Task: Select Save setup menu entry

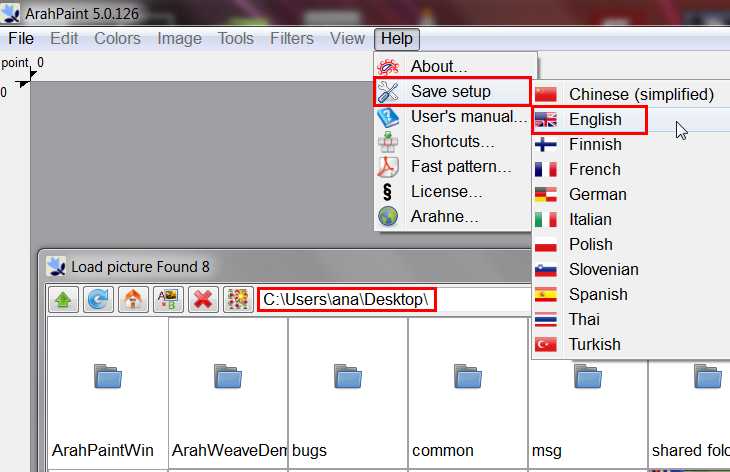Action: pos(453,92)
